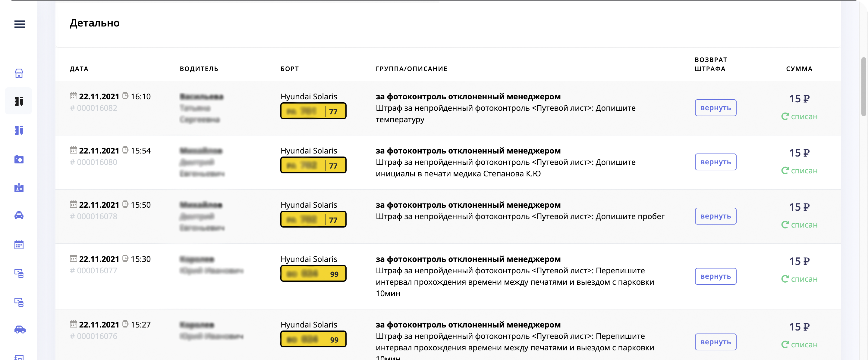The height and width of the screenshot is (360, 868).
Task: Click refund button for fine 000016080
Action: pos(715,162)
